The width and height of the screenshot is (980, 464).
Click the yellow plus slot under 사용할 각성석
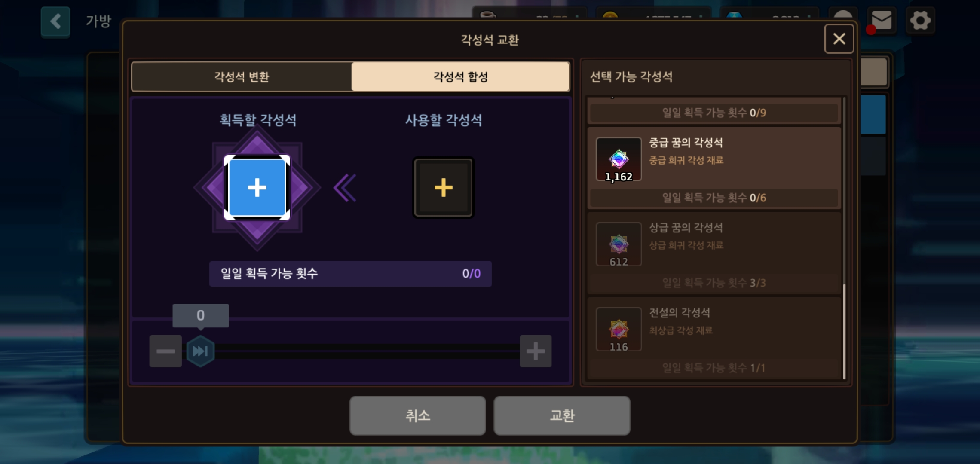coord(443,187)
